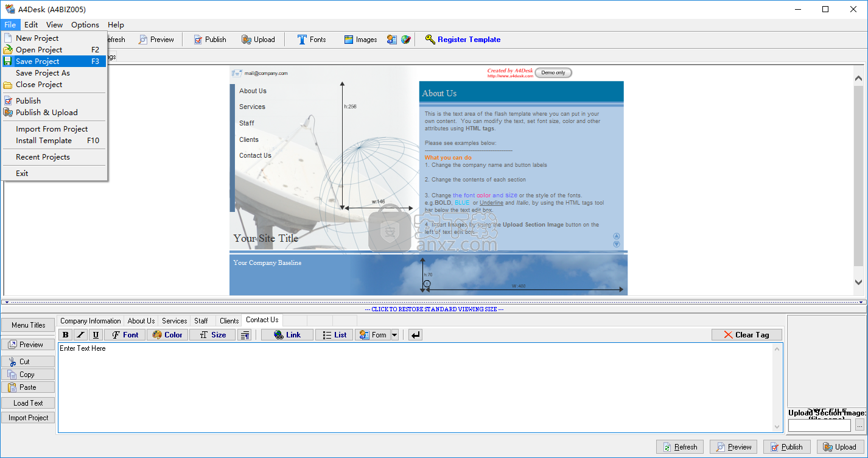Click the paragraph alignment icon
This screenshot has height=458, width=868.
[x=244, y=335]
